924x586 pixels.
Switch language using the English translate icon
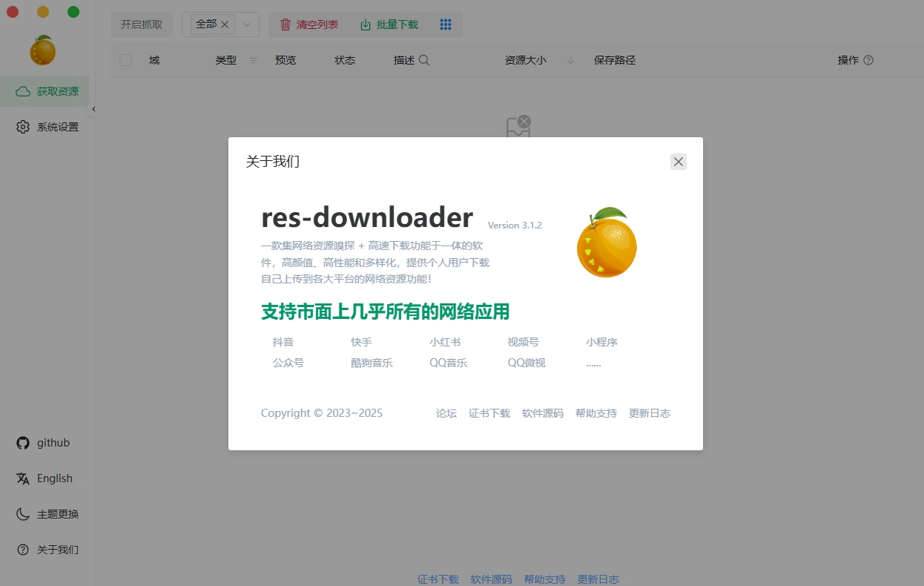pos(22,478)
